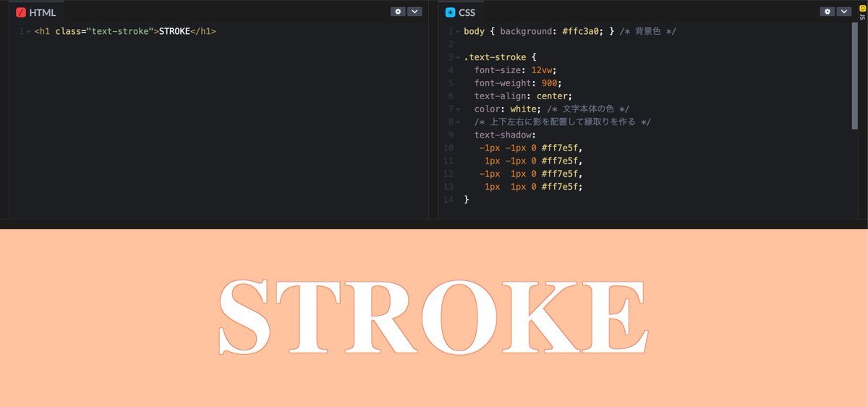Click the .text-stroke selector in CSS

click(495, 57)
